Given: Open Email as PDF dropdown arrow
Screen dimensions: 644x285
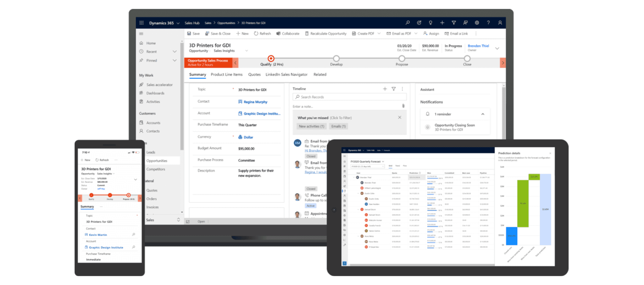Looking at the screenshot, I should click(x=416, y=34).
